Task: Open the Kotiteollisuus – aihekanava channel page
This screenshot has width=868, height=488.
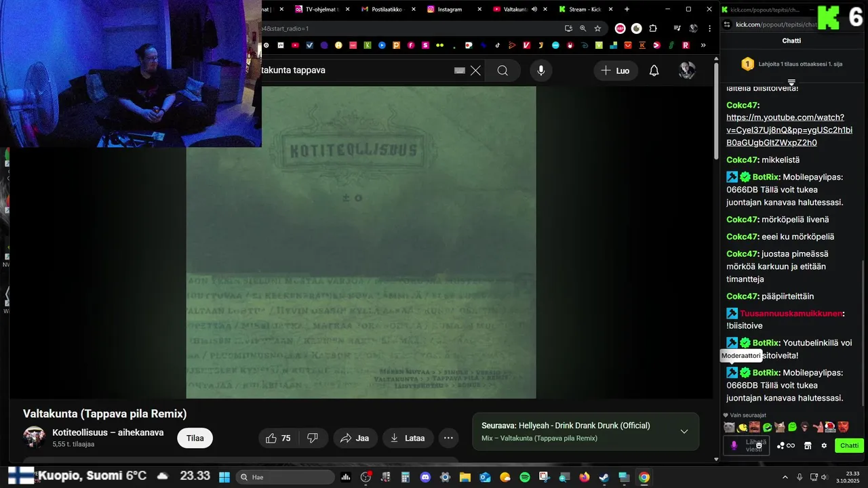Action: click(x=108, y=432)
